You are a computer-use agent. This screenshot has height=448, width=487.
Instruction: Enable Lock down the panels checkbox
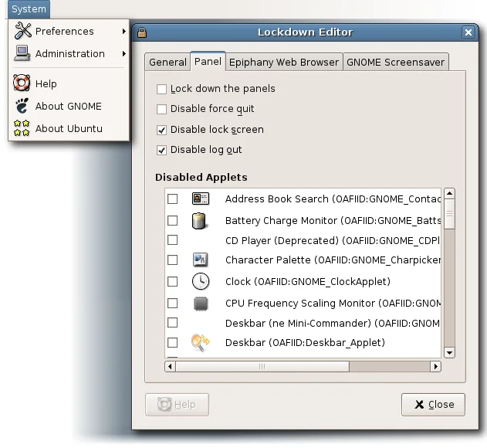point(161,90)
